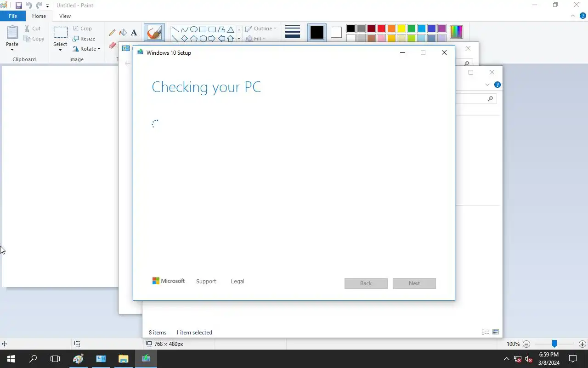Pick the Oval shape
Viewport: 588px width, 368px height.
click(x=193, y=29)
